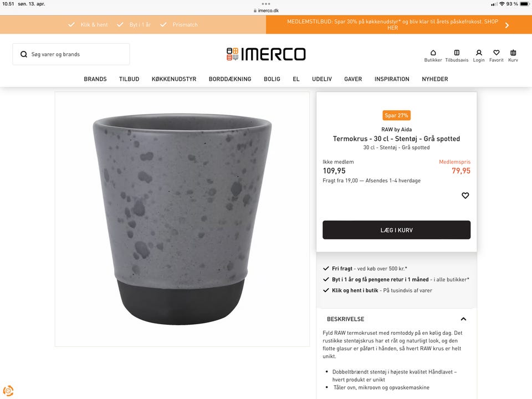Enlarge the thermo mug product image

tap(182, 219)
